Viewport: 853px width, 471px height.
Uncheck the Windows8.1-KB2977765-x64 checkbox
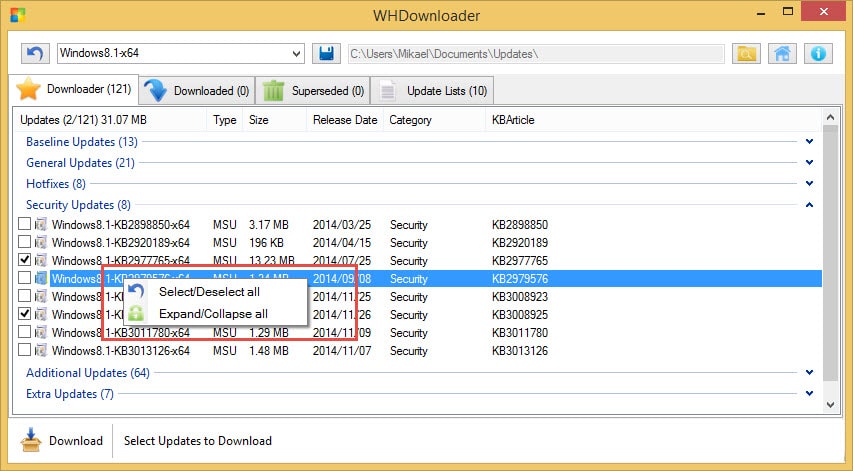[24, 259]
